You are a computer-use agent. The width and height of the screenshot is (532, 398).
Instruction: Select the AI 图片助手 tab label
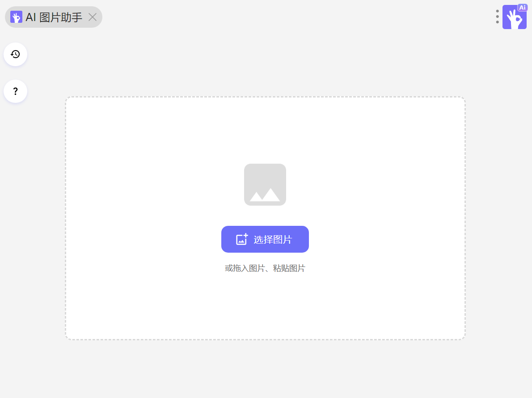pos(54,17)
